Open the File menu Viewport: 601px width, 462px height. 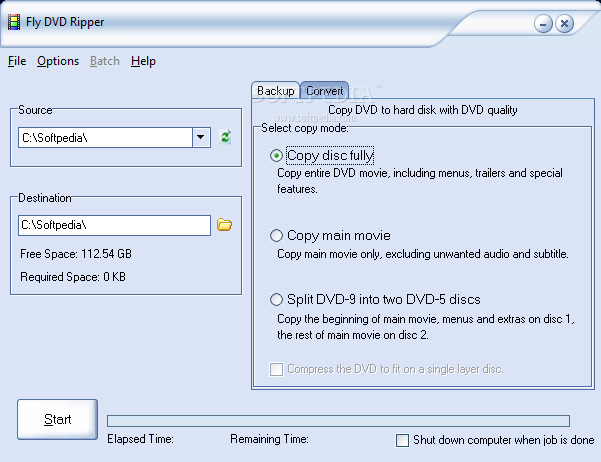tap(17, 61)
